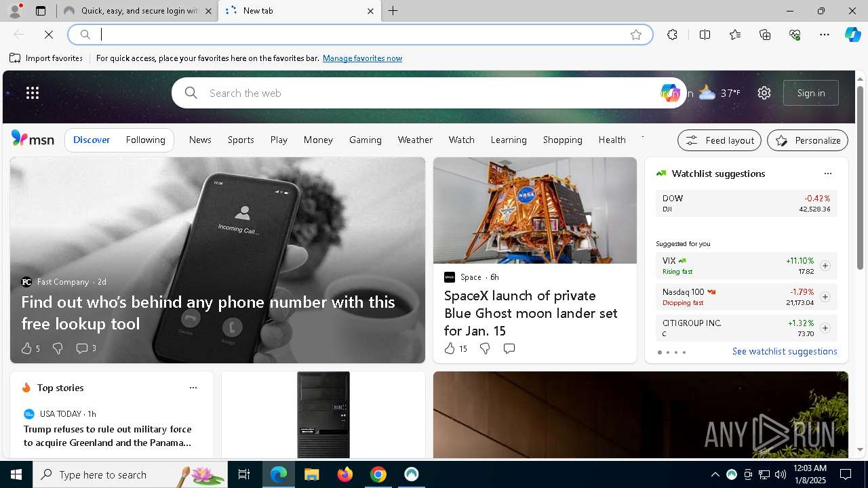Image resolution: width=868 pixels, height=488 pixels.
Task: Open Top stories more options
Action: pos(193,388)
